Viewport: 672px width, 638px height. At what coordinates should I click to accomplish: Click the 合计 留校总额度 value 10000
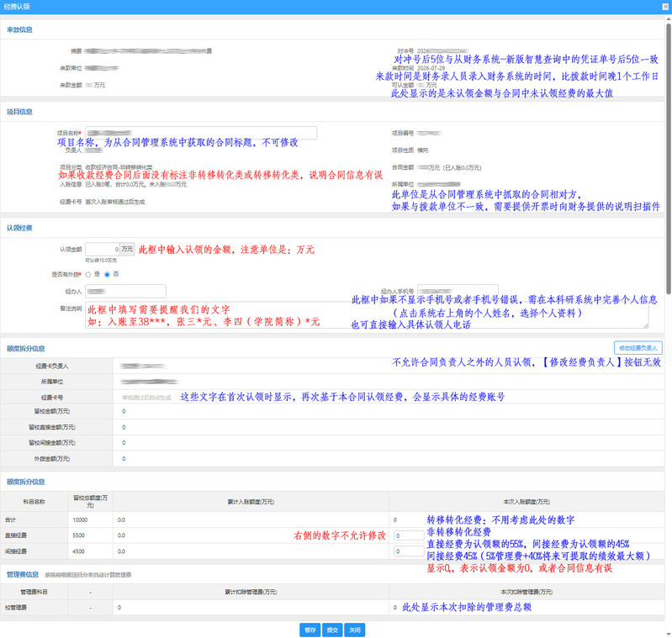pos(80,519)
